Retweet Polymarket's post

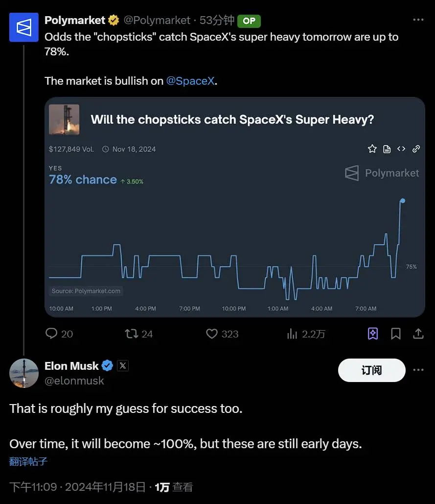pos(132,334)
